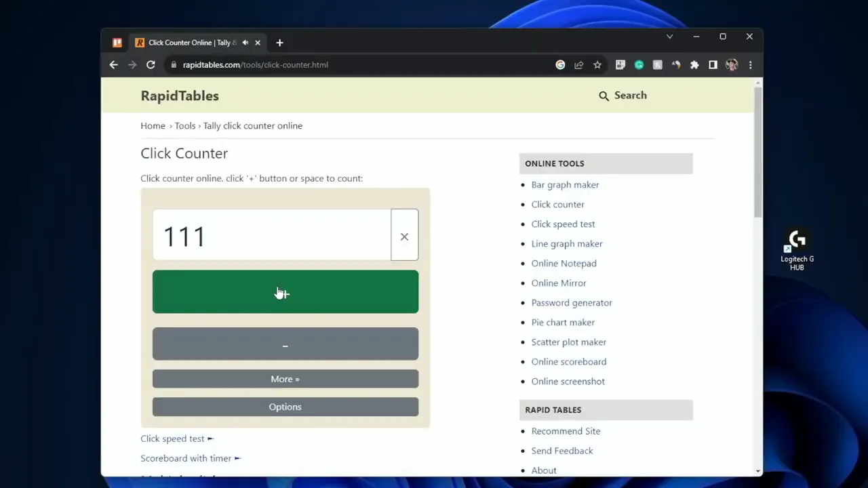
Task: Open Bar graph maker tool link
Action: (565, 185)
